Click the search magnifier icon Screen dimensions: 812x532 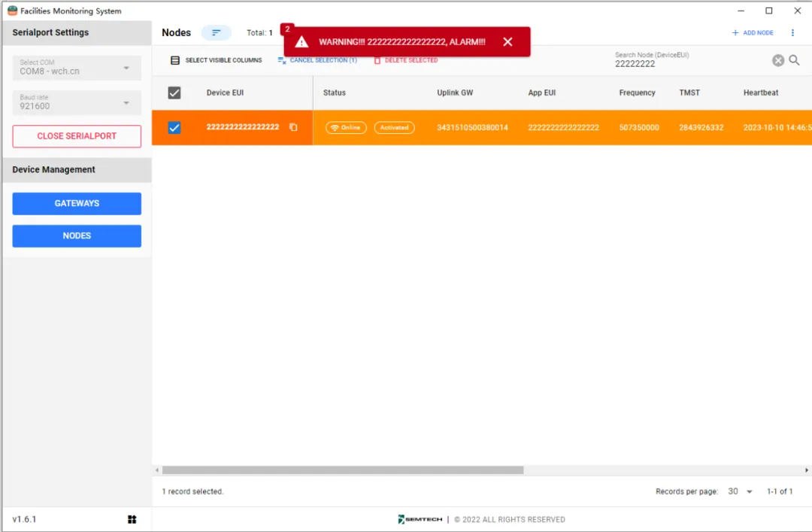[794, 60]
